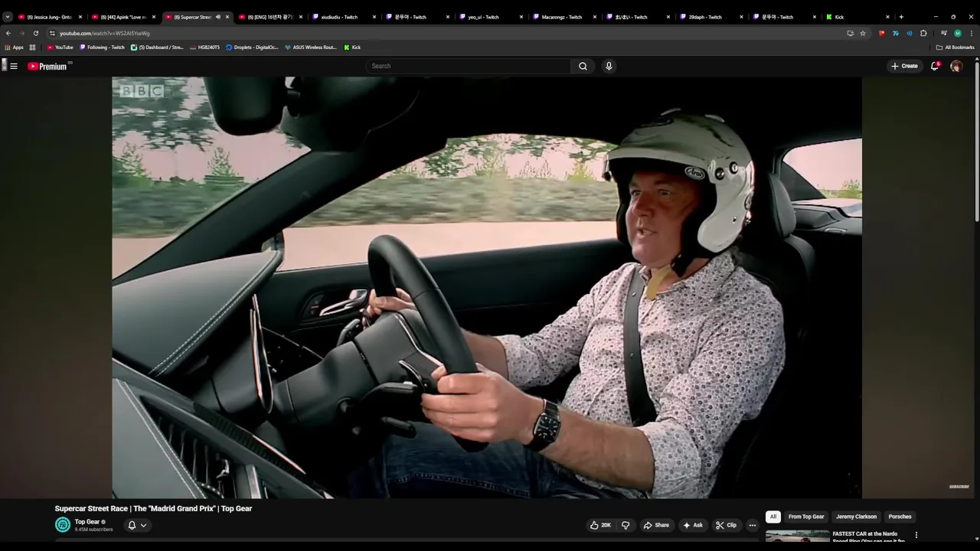Switch to Kick tab
The height and width of the screenshot is (551, 980).
tap(856, 17)
